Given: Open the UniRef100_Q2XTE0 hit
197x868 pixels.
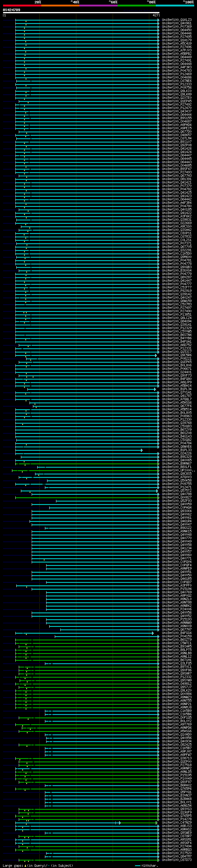Looking at the screenshot, I should (x=177, y=98).
